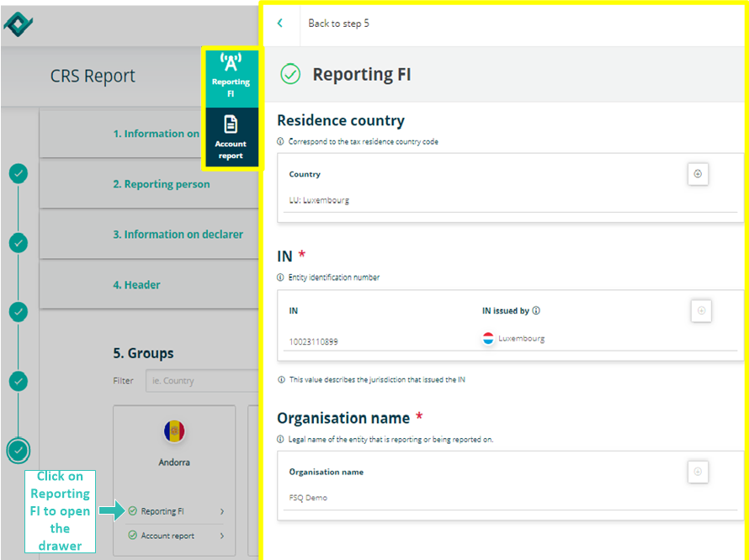Click the current step 5 checkmark circle

(x=19, y=451)
